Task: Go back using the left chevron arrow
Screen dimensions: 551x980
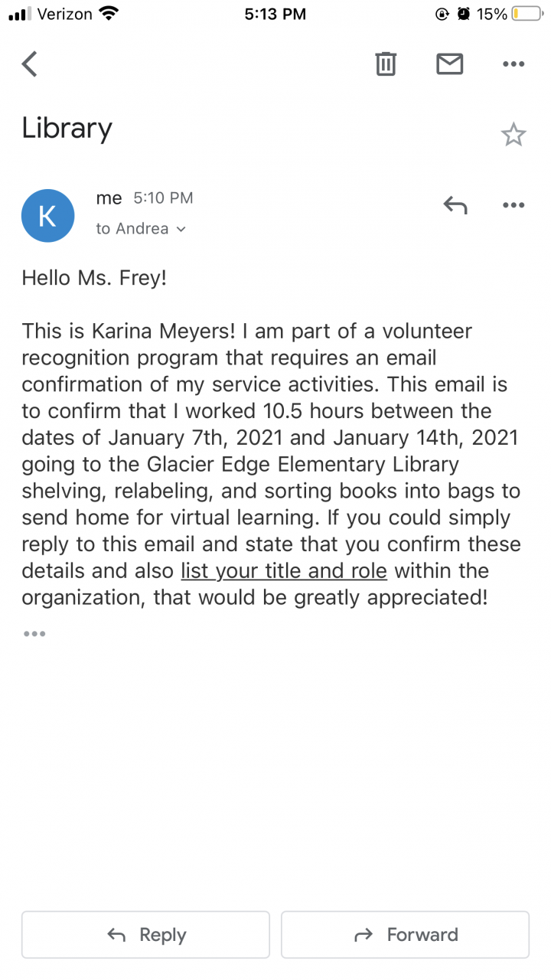Action: (30, 64)
